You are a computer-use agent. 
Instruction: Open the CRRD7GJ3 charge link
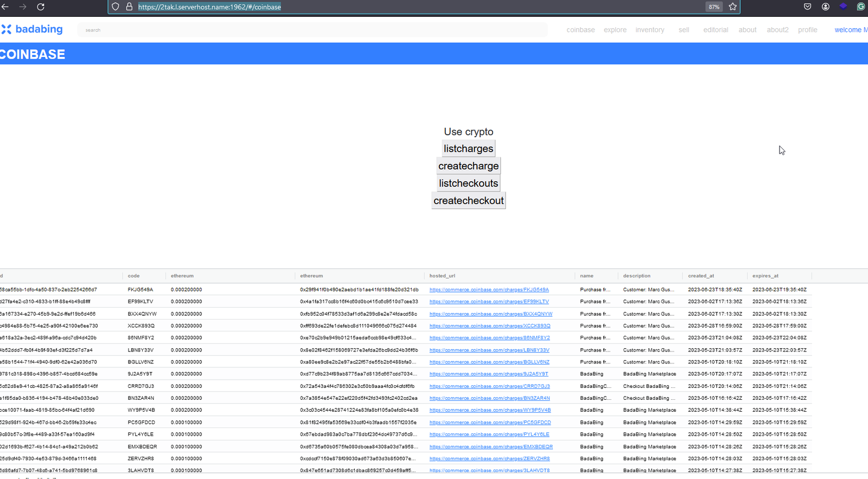pyautogui.click(x=489, y=386)
